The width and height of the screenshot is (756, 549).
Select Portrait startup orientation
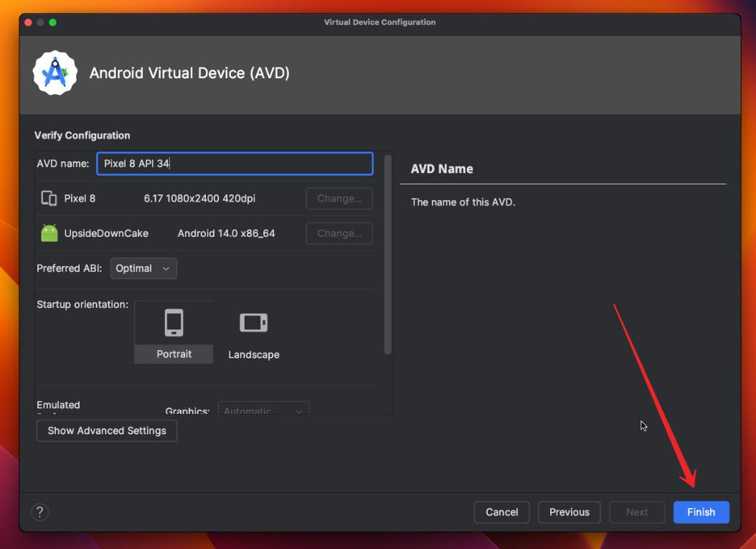coord(174,332)
